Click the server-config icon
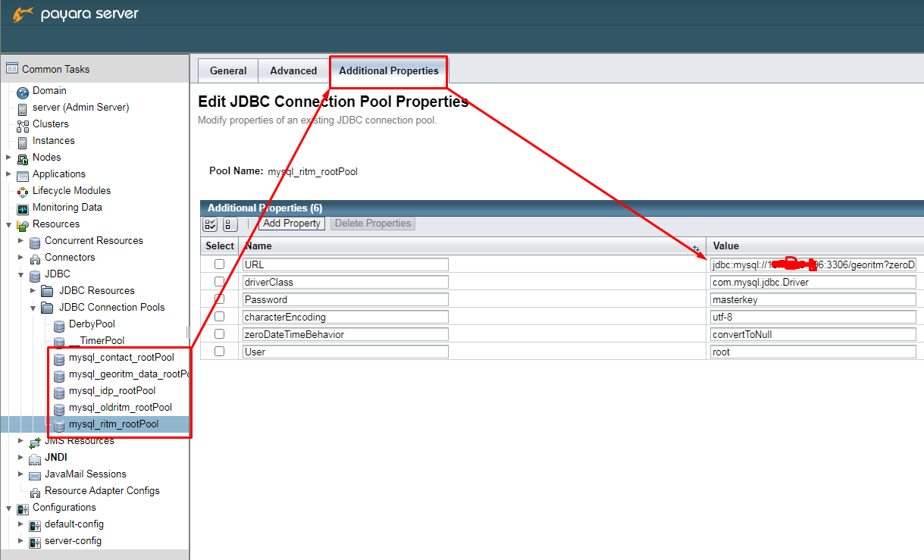Screen dimensions: 924x560 (x=35, y=541)
